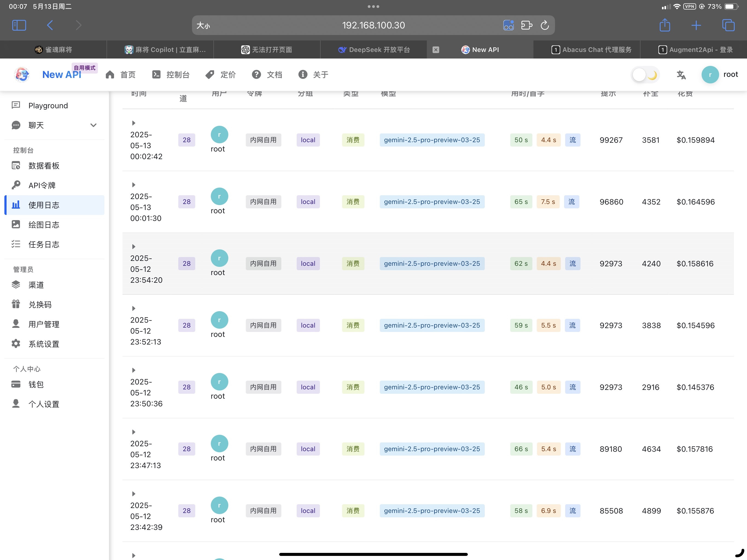The image size is (747, 560).
Task: Switch to DeepSeek 开放平台 browser tab
Action: 373,50
